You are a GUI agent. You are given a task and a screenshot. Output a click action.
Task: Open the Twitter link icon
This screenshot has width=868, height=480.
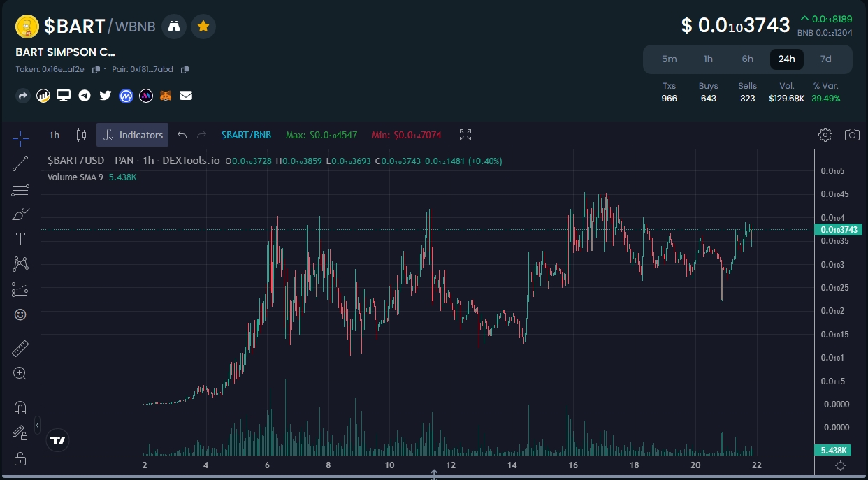106,96
